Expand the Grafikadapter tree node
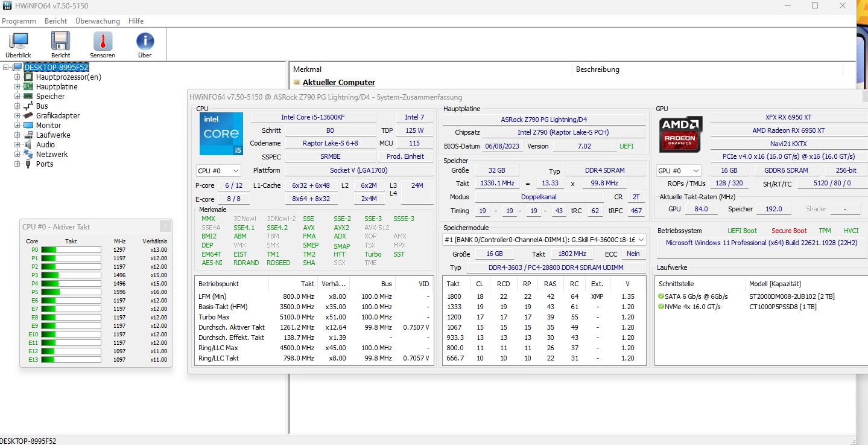The height and width of the screenshot is (445, 868). point(17,116)
